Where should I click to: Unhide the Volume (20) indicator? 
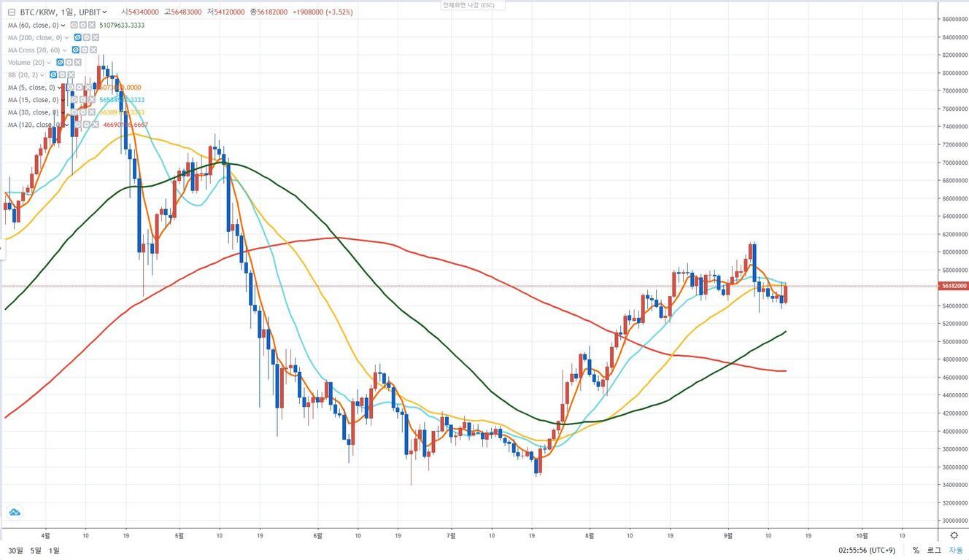pyautogui.click(x=61, y=63)
